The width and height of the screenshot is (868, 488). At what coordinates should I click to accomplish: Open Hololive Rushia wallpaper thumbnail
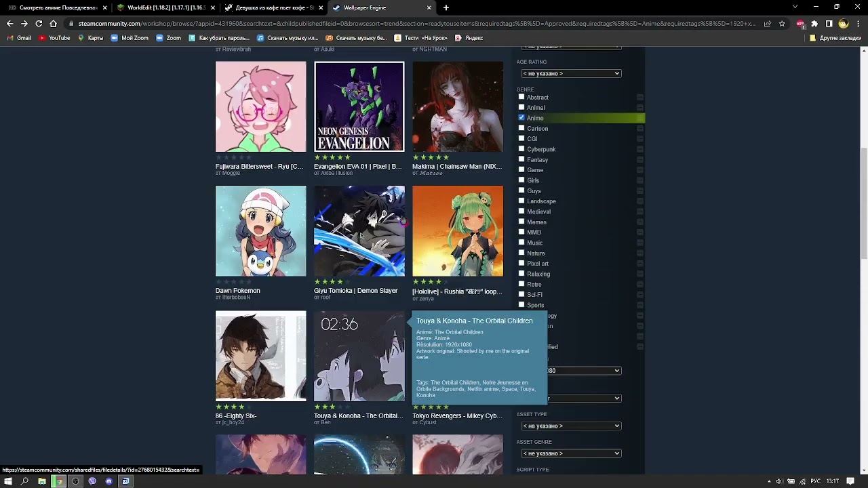pos(458,231)
